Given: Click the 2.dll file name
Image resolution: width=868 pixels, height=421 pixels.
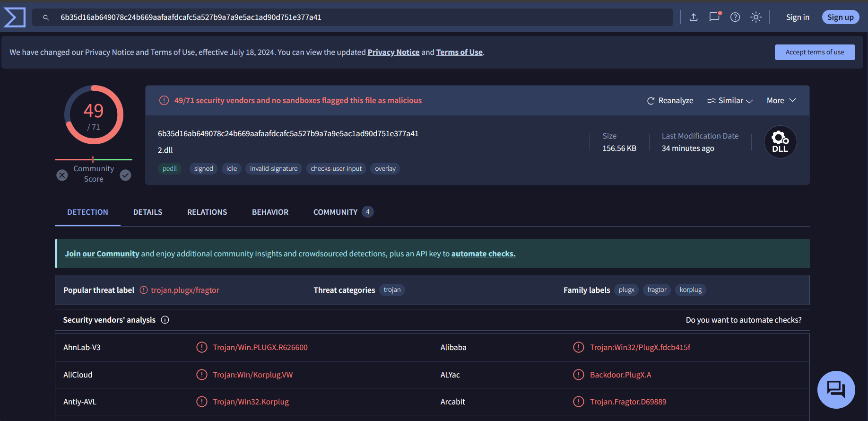Looking at the screenshot, I should click(165, 150).
